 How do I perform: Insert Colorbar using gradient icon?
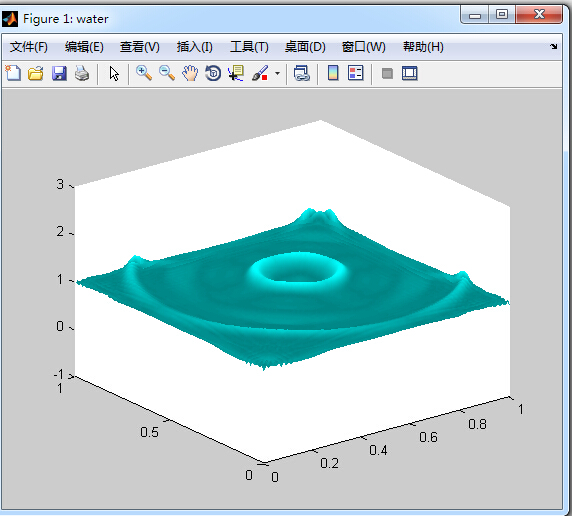[333, 73]
